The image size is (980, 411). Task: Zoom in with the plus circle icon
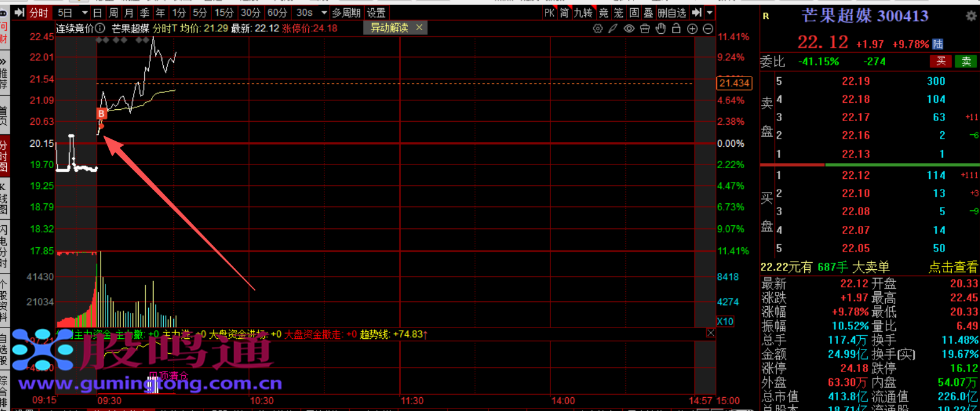692,28
